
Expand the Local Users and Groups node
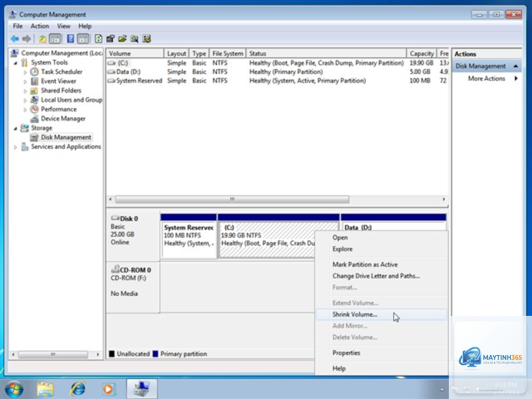pos(25,100)
